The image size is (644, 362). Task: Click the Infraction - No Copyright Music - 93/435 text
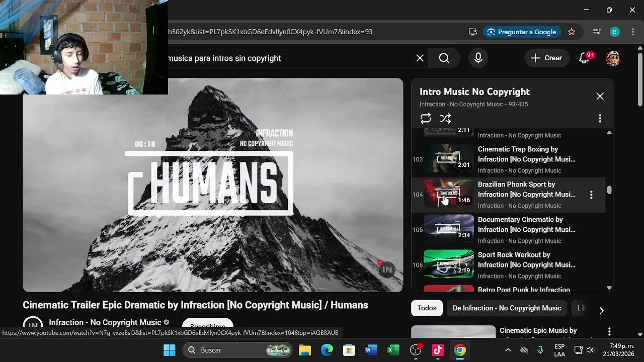[473, 104]
